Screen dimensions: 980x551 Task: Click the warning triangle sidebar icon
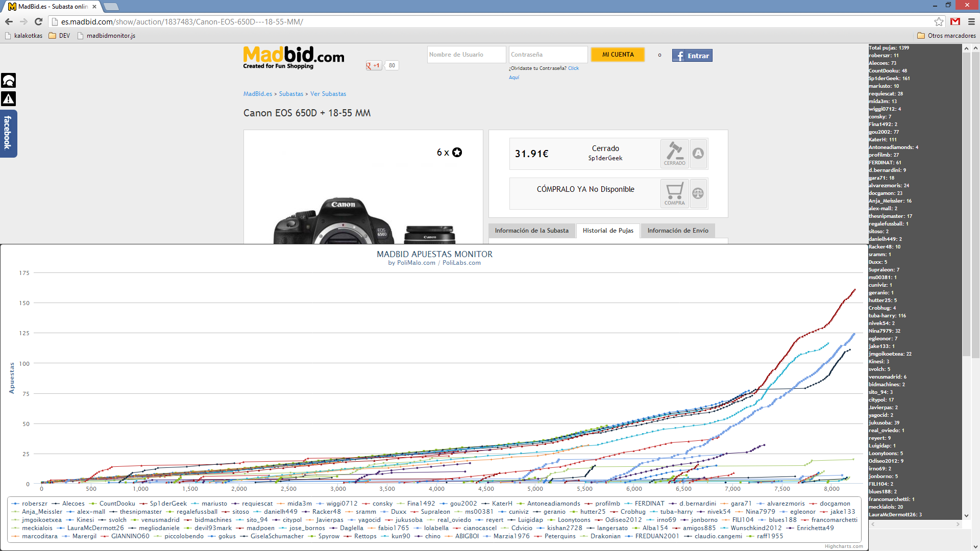9,98
